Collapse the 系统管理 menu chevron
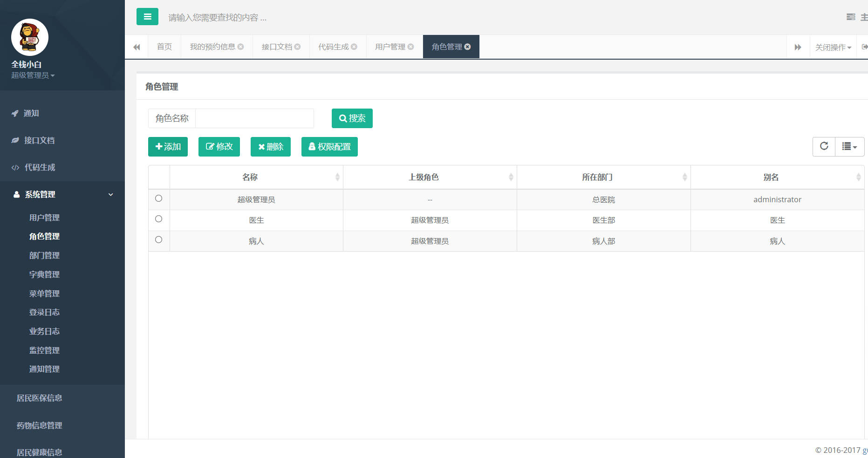The height and width of the screenshot is (458, 868). click(x=111, y=194)
